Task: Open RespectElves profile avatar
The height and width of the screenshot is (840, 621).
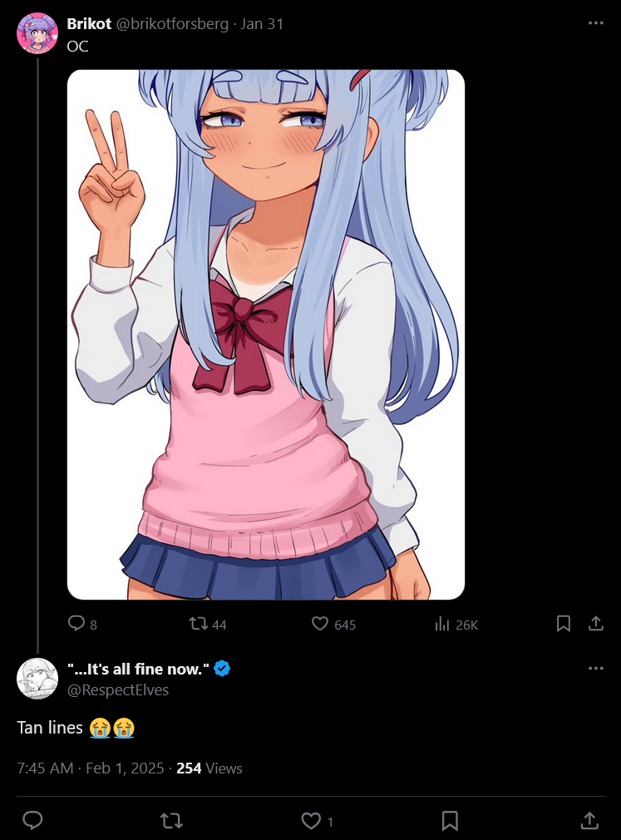Action: (37, 678)
